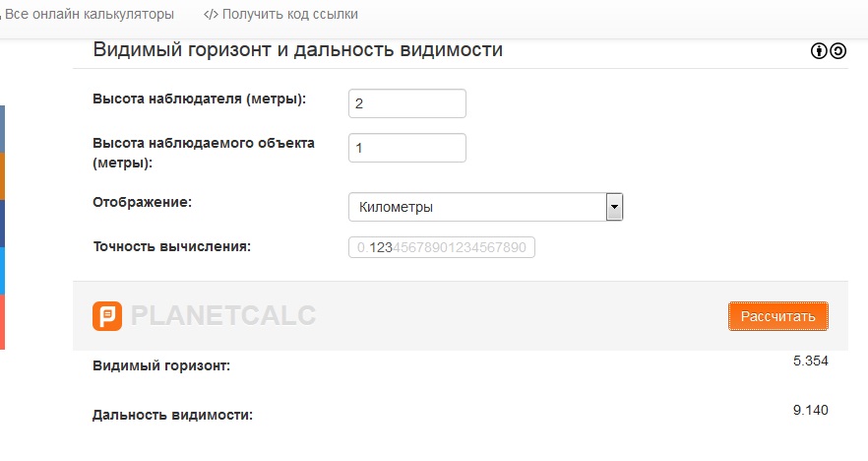Click the 'Высота наблюдаемого объекта (метры):' label
The height and width of the screenshot is (461, 868).
coord(204,153)
